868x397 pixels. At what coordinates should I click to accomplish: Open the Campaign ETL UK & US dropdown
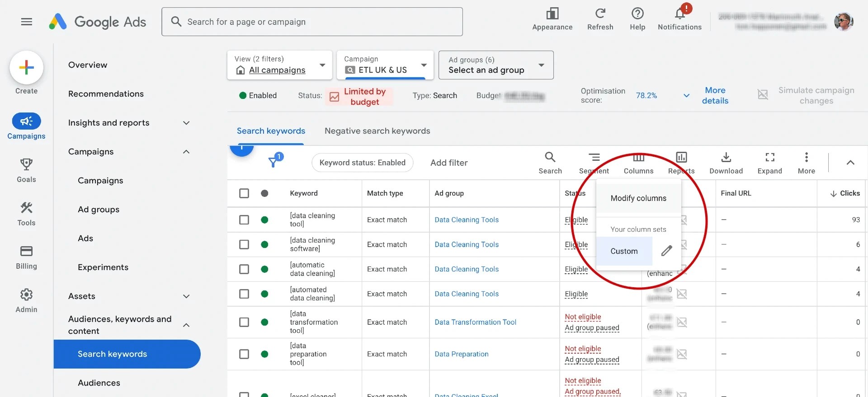385,65
